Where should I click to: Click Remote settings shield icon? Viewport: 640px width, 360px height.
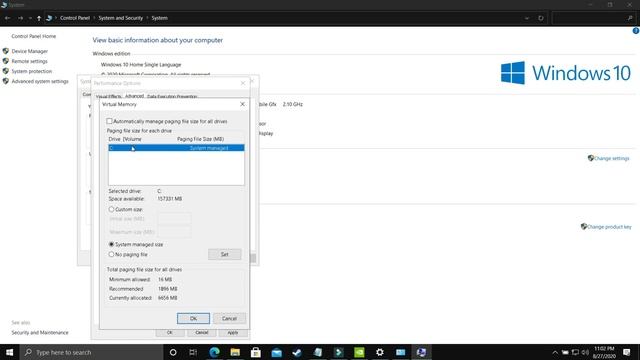click(6, 61)
